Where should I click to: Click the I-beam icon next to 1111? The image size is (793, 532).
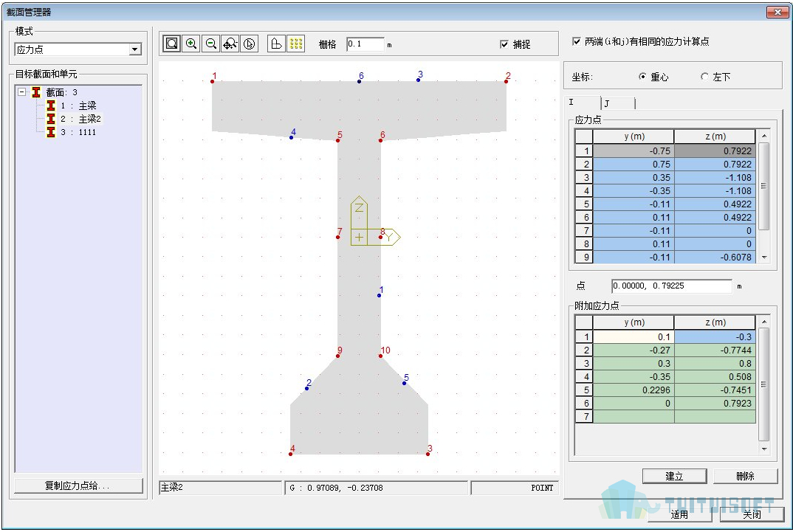51,132
